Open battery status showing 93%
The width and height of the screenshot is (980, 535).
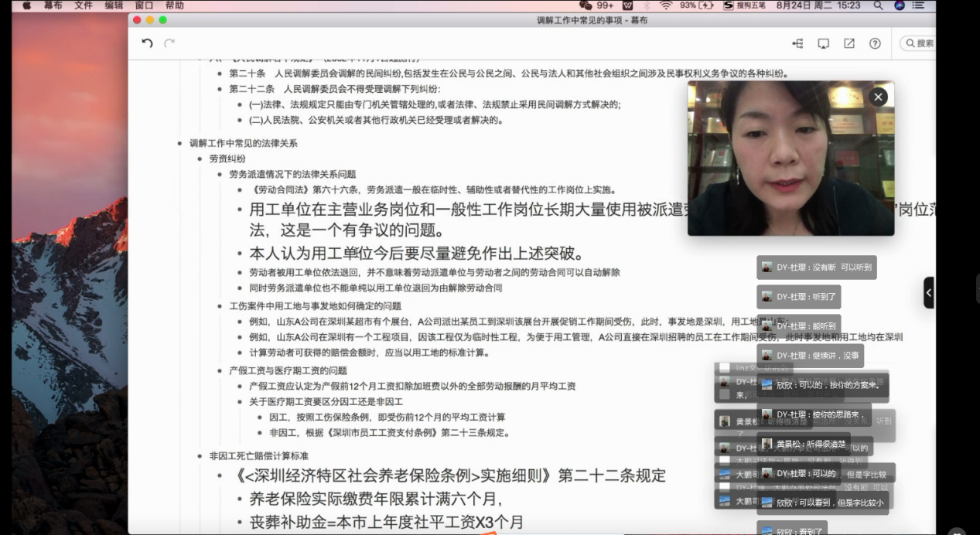coord(697,5)
